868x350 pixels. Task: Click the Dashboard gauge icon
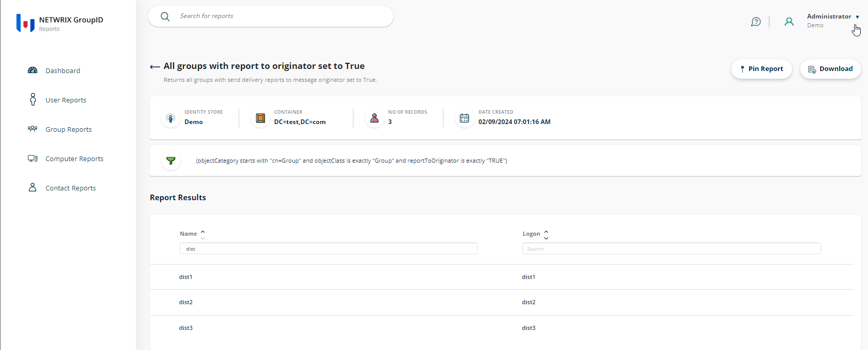coord(32,71)
